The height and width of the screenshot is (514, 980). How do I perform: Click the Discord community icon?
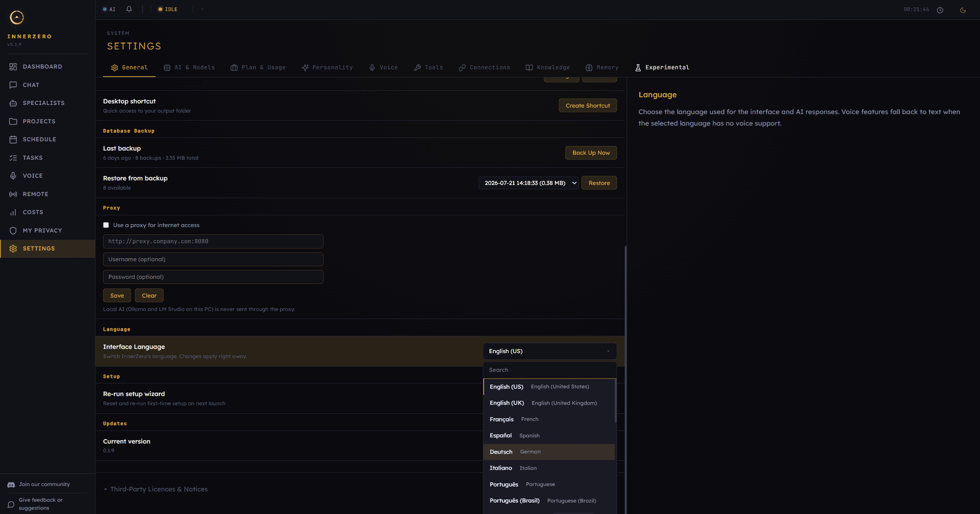[11, 485]
